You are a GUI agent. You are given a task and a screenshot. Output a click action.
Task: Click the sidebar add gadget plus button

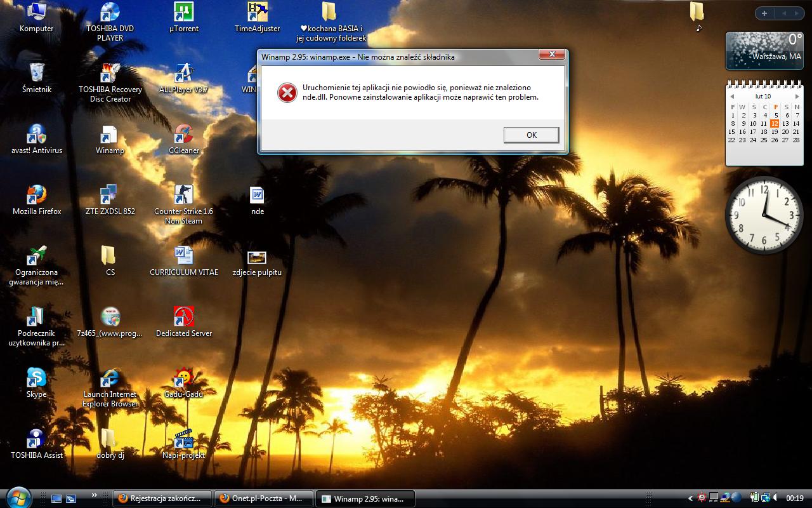click(764, 13)
